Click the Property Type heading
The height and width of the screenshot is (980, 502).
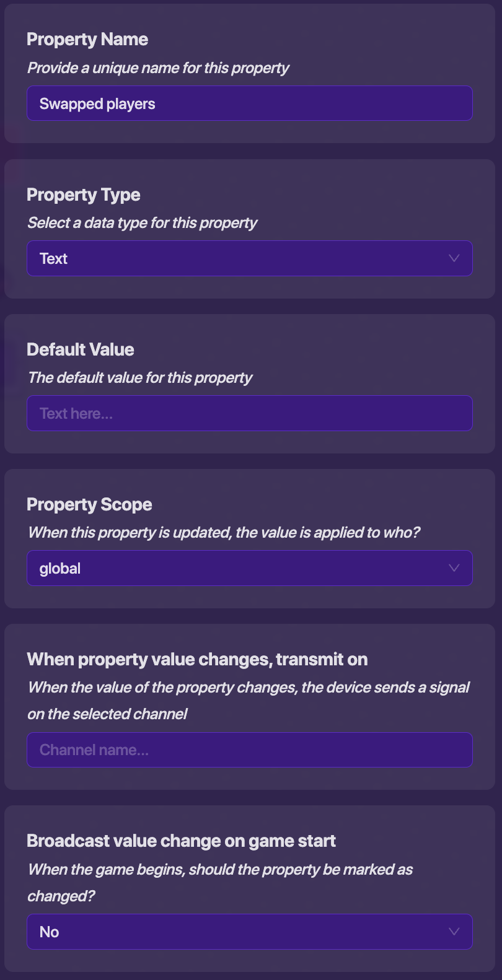(84, 195)
